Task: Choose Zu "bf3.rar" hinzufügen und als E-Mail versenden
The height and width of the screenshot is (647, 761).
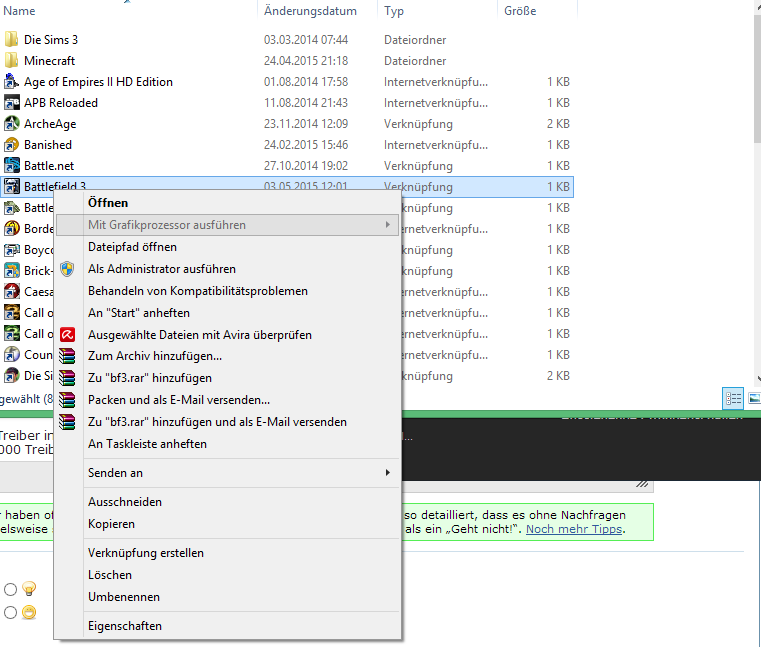Action: 217,422
